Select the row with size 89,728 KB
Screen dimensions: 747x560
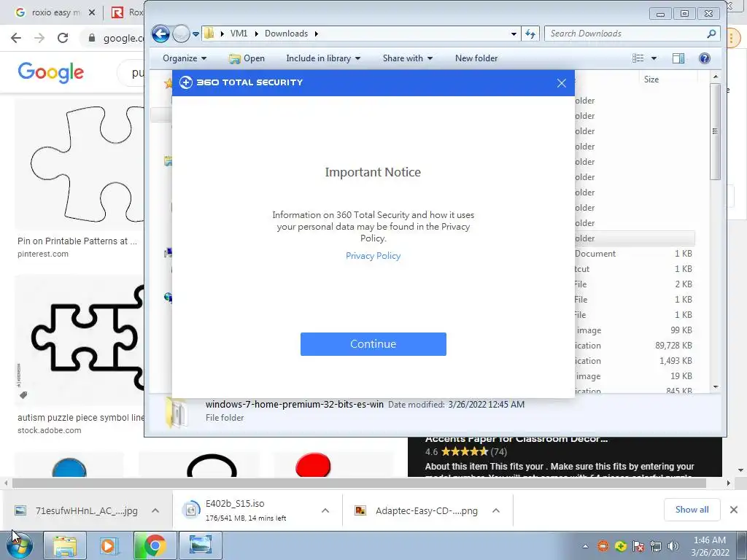[634, 345]
